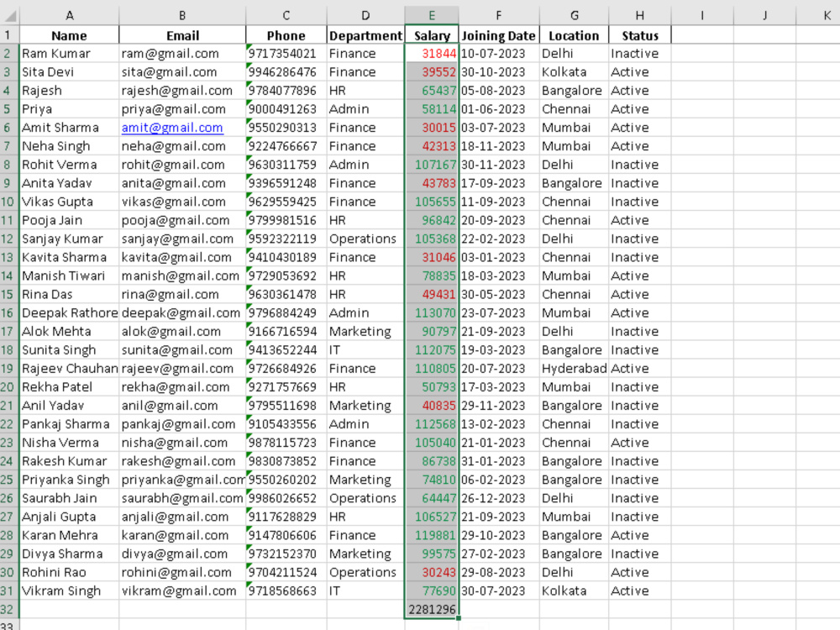Select the Vikas Gupta name cell
Image resolution: width=840 pixels, height=630 pixels.
coord(69,202)
